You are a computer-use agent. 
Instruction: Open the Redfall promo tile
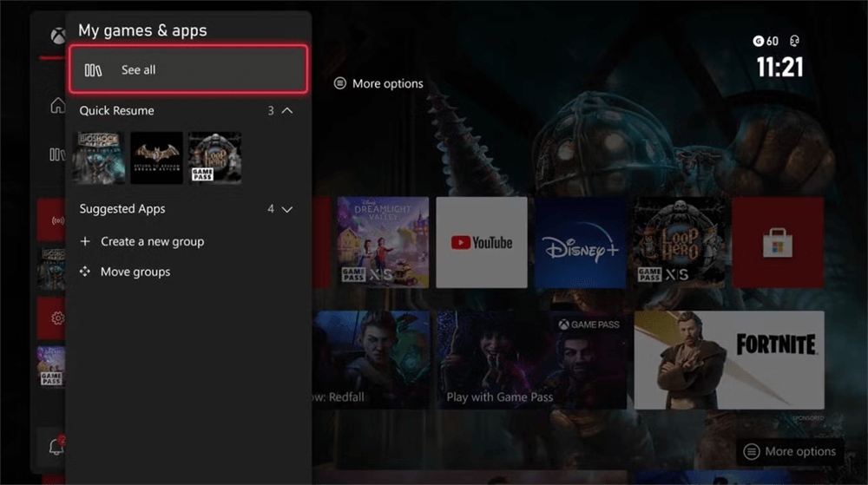(371, 359)
